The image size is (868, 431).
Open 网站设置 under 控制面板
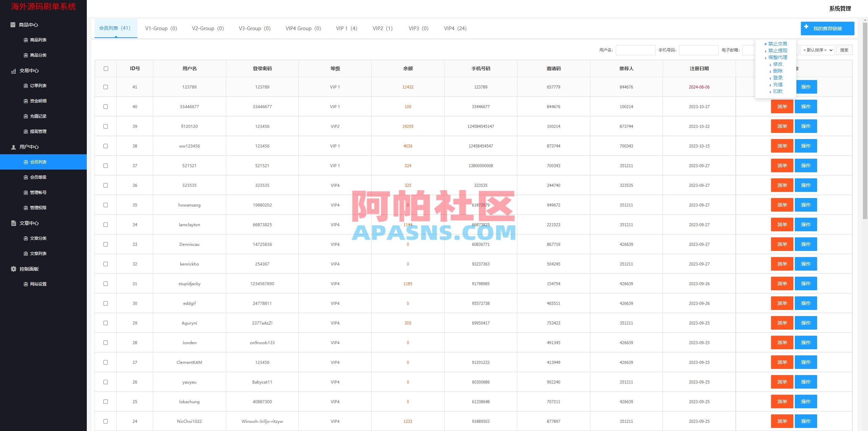point(38,284)
